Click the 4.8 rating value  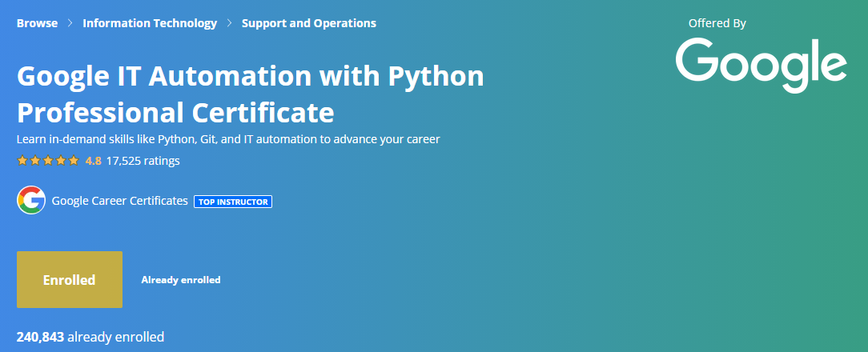pyautogui.click(x=93, y=161)
